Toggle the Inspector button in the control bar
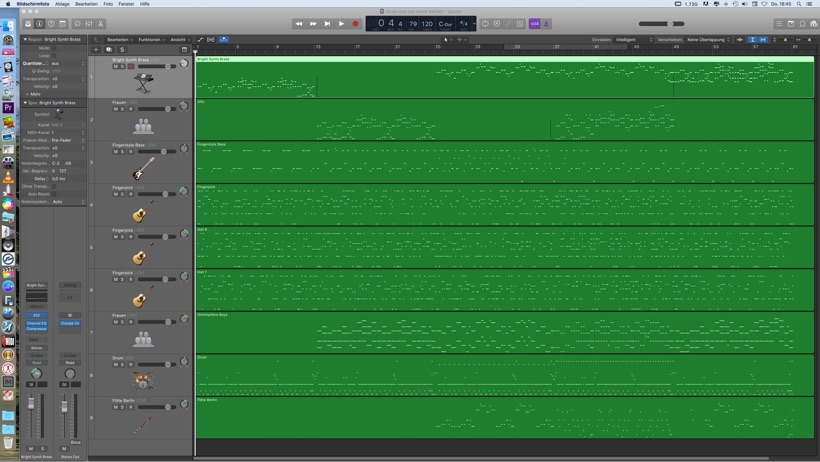820x462 pixels. pos(39,24)
